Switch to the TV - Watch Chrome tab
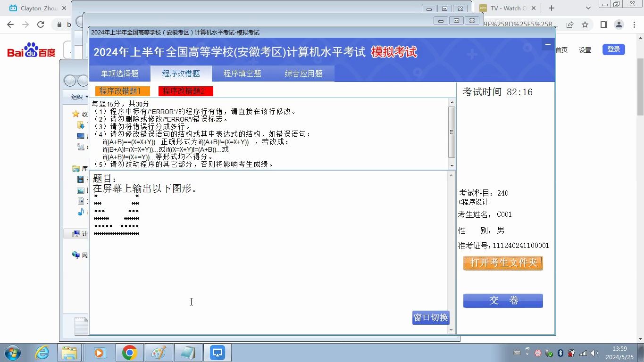 tap(507, 8)
